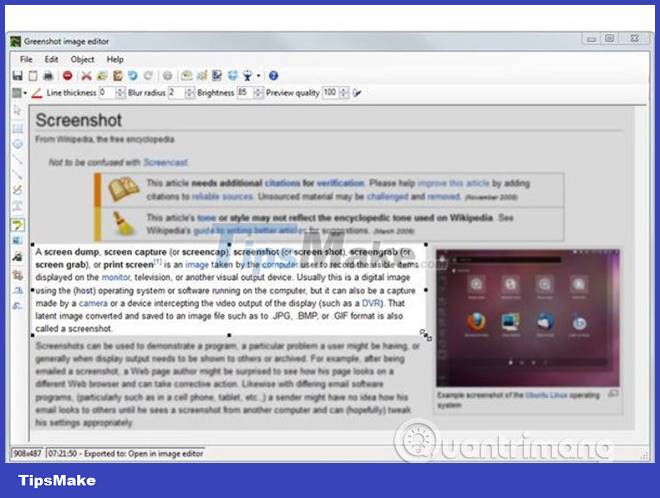Viewport: 660px width, 498px height.
Task: Click the blue box upload icon
Action: tap(233, 76)
